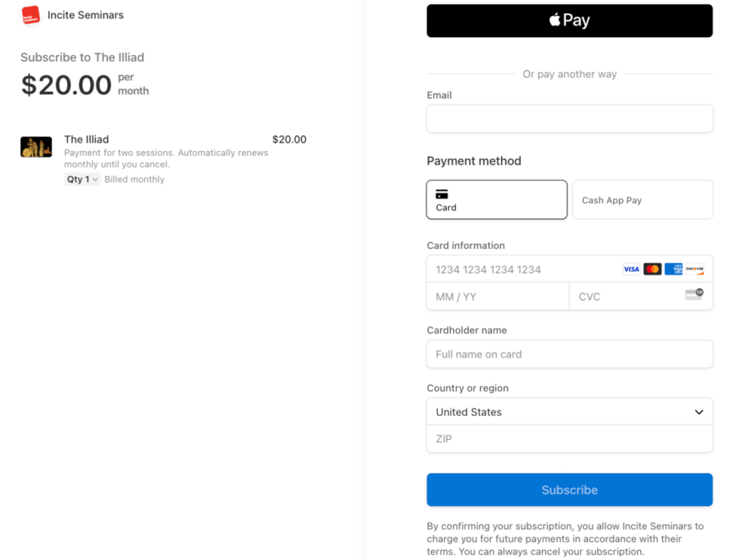Select the Card payment method
The image size is (730, 560).
pyautogui.click(x=497, y=199)
